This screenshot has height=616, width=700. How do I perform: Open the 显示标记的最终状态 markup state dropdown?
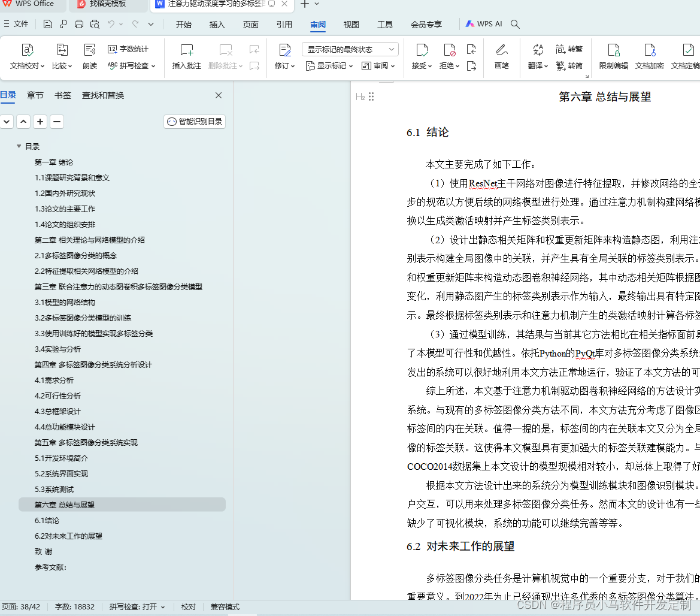[x=350, y=49]
